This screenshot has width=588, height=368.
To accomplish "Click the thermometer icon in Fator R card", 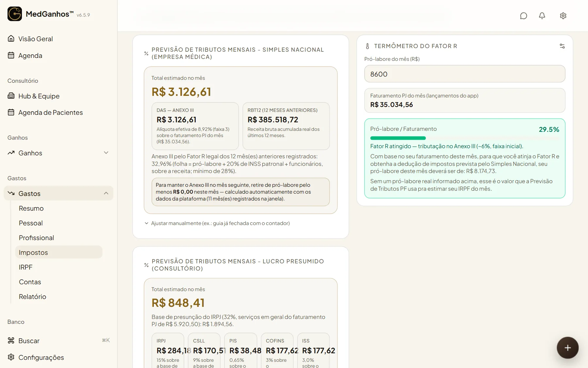I will [367, 46].
